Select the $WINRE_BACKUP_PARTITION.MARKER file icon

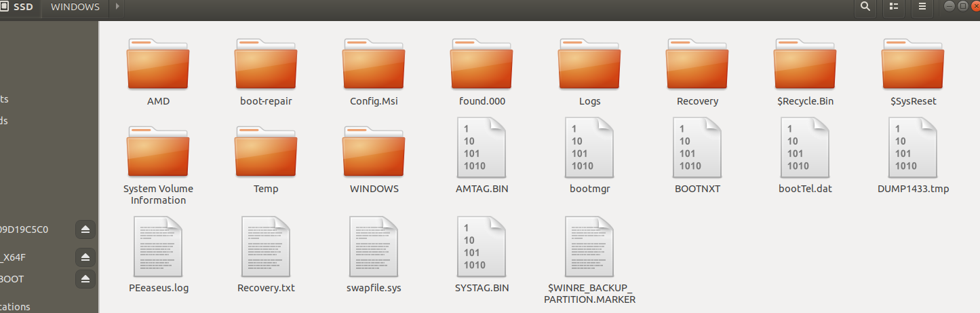point(590,247)
